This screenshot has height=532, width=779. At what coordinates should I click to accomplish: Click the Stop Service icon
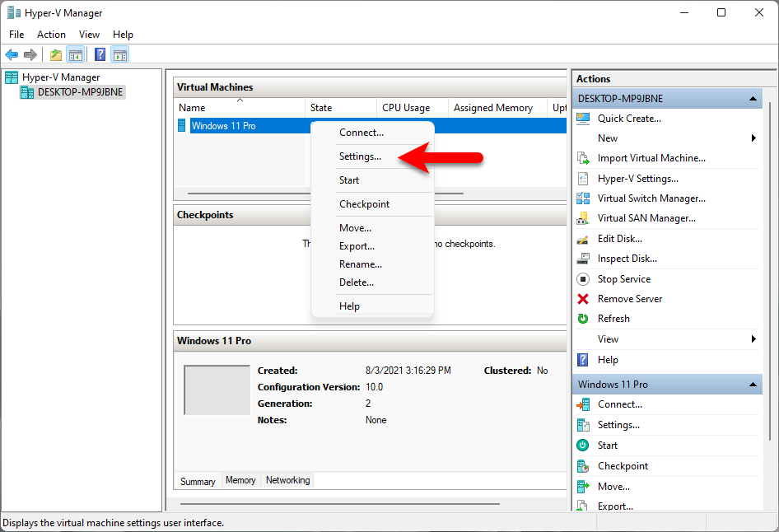tap(583, 279)
